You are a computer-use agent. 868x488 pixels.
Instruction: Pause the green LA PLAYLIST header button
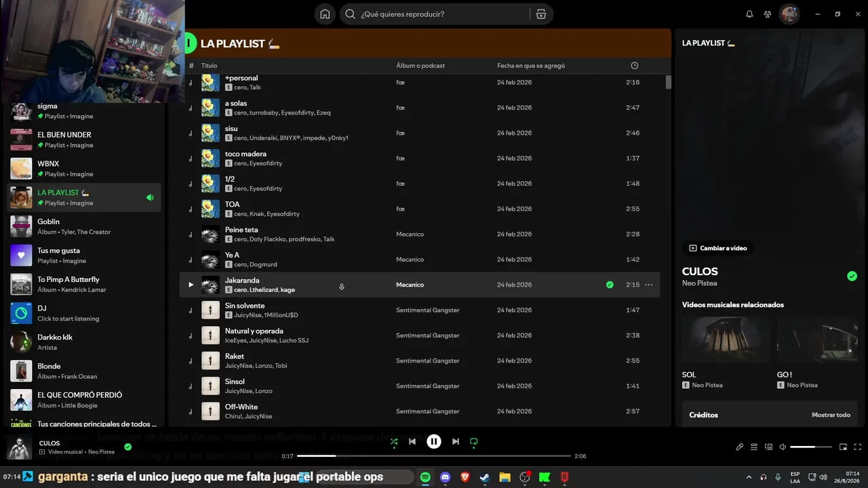[189, 43]
